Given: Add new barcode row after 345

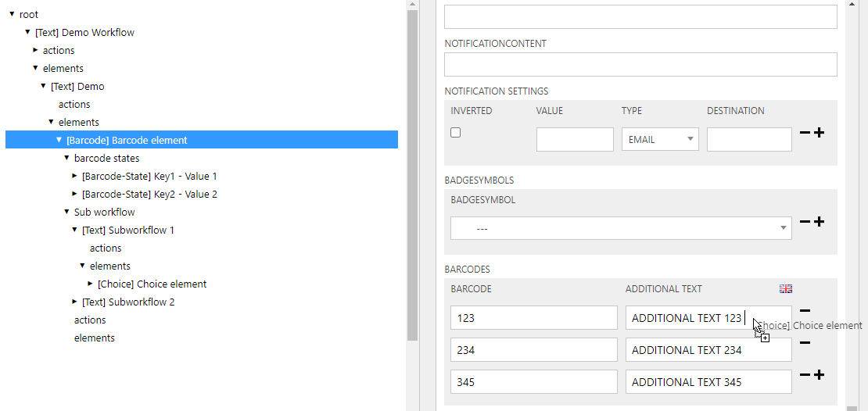Looking at the screenshot, I should click(820, 375).
